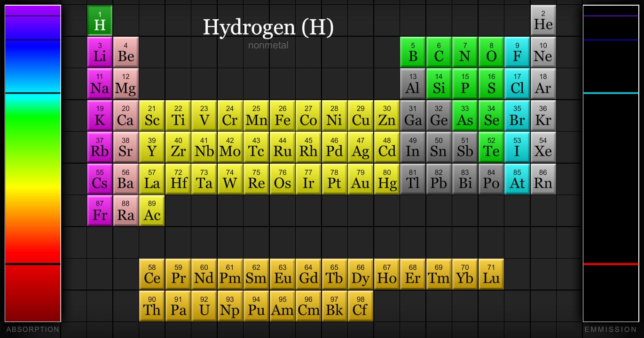Click the red line in emission spectrum

click(x=611, y=264)
